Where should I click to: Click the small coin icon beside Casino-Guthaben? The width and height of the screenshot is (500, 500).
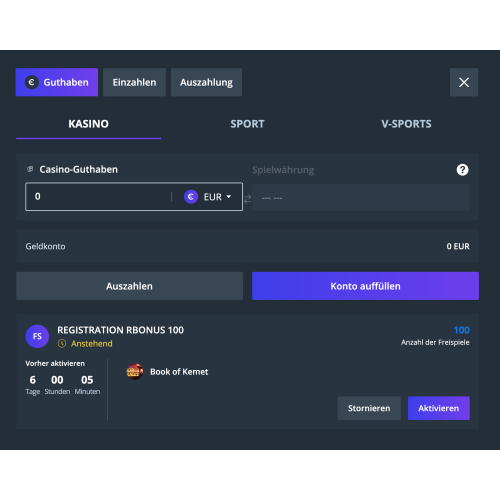click(30, 169)
